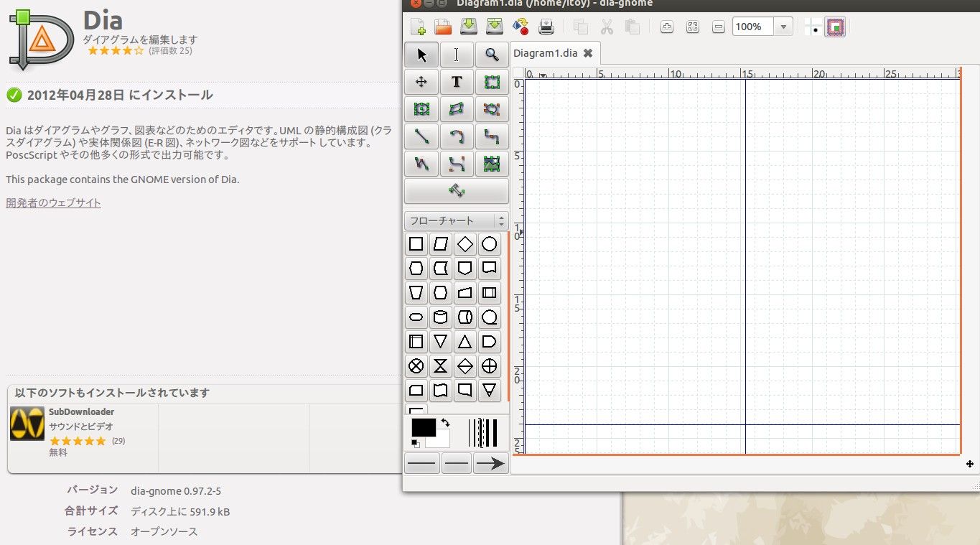980x545 pixels.
Task: Click the 100% zoom input field
Action: coord(752,27)
